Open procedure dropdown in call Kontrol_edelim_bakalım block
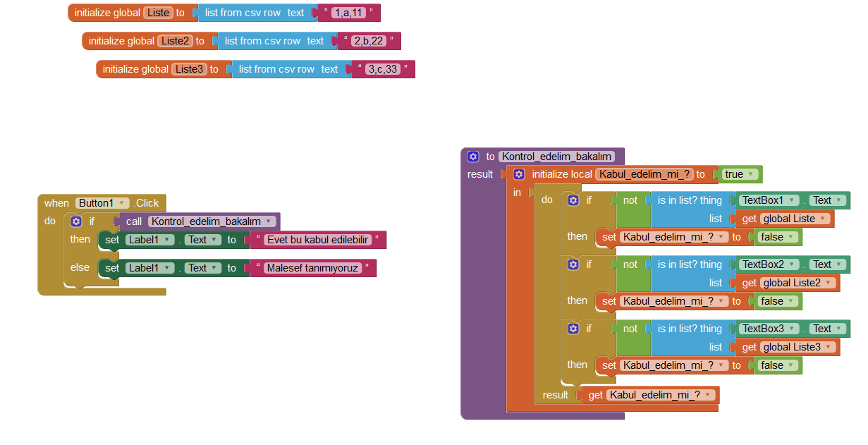This screenshot has height=445, width=868. coord(212,221)
